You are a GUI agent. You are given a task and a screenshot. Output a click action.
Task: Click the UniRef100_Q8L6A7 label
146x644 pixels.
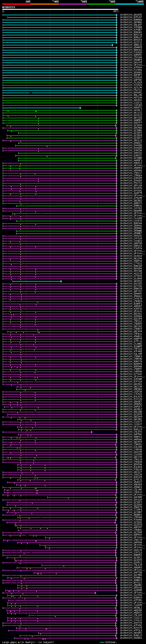(131, 25)
